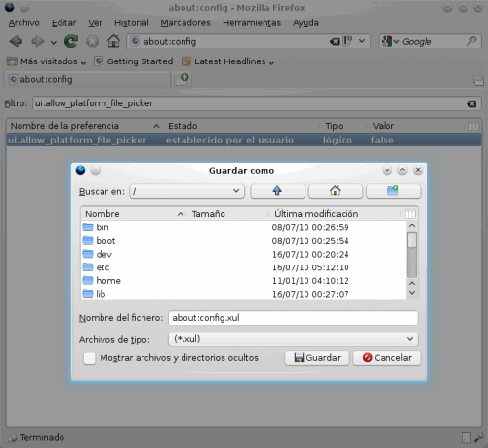Reload the page in Firefox
This screenshot has height=448, width=488.
(x=71, y=41)
